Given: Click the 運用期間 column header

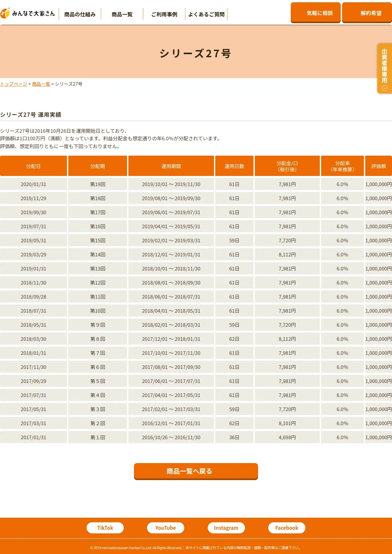Looking at the screenshot, I should click(171, 166).
